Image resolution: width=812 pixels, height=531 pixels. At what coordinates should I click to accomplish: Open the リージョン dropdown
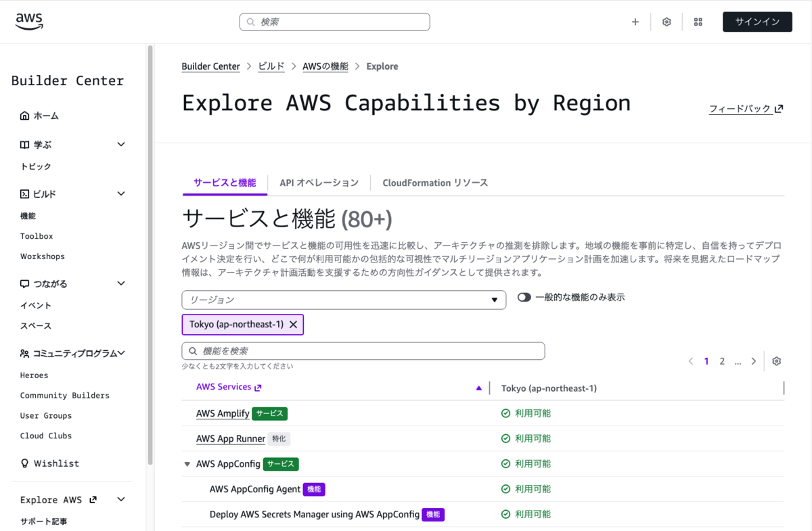(344, 300)
